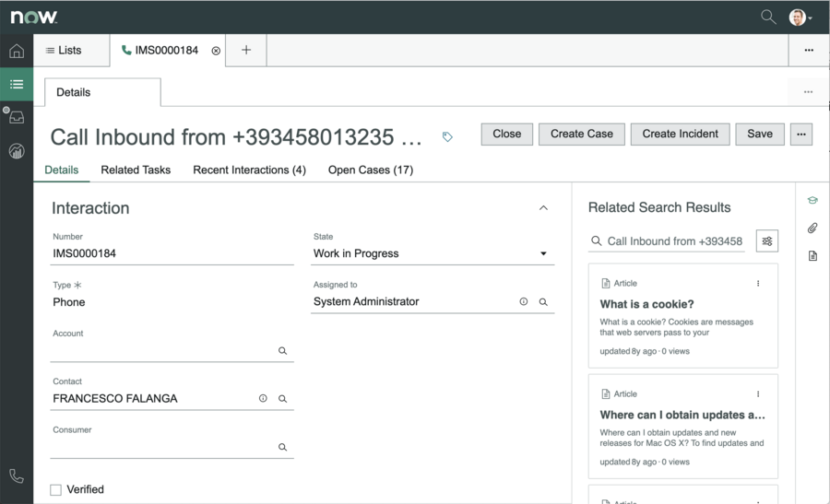Tick the Verified checkbox

(55, 490)
